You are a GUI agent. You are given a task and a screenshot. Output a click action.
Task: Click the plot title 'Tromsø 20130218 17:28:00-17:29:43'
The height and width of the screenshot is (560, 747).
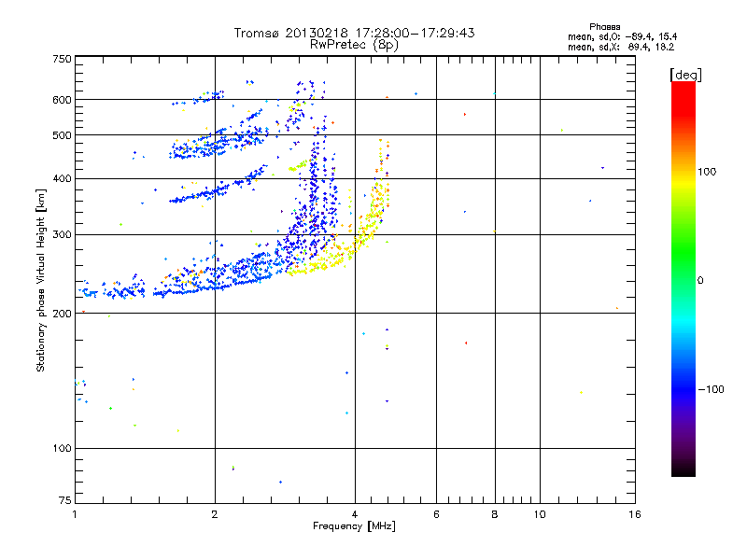354,33
